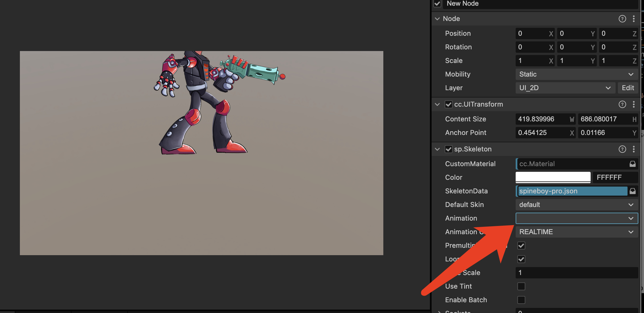Open sp.Skeleton three-dot options menu

(634, 149)
